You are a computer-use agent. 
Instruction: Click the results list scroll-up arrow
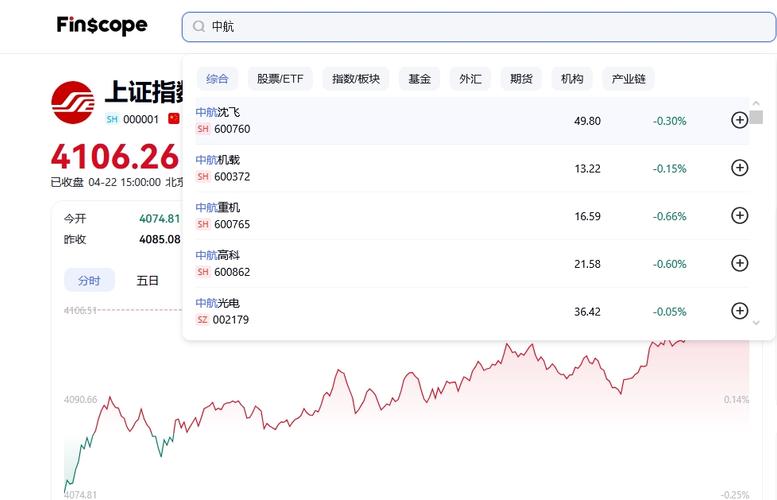coord(756,103)
